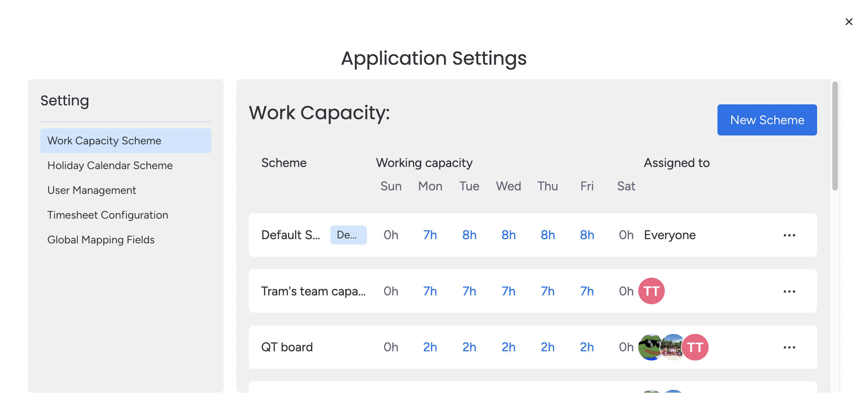The height and width of the screenshot is (416, 868).
Task: Click the first avatar icon on QT board
Action: 650,347
